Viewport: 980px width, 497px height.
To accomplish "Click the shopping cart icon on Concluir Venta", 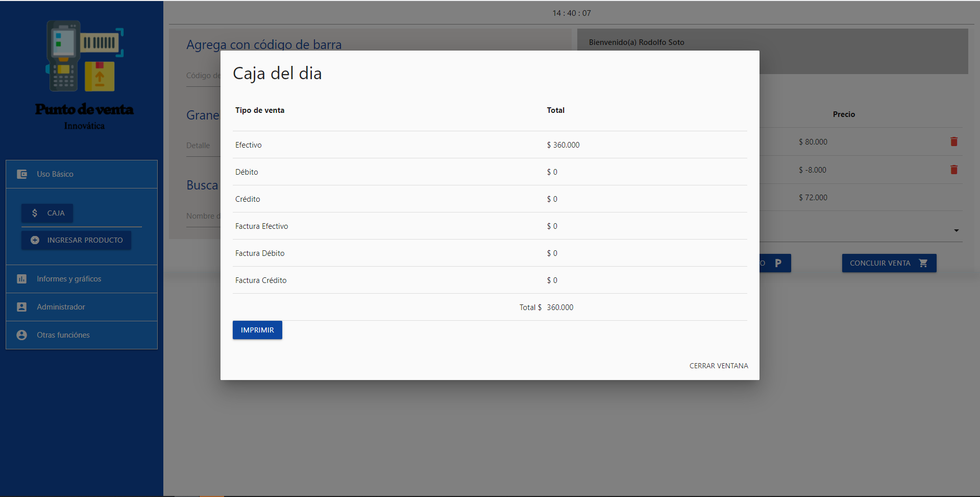I will click(x=923, y=263).
